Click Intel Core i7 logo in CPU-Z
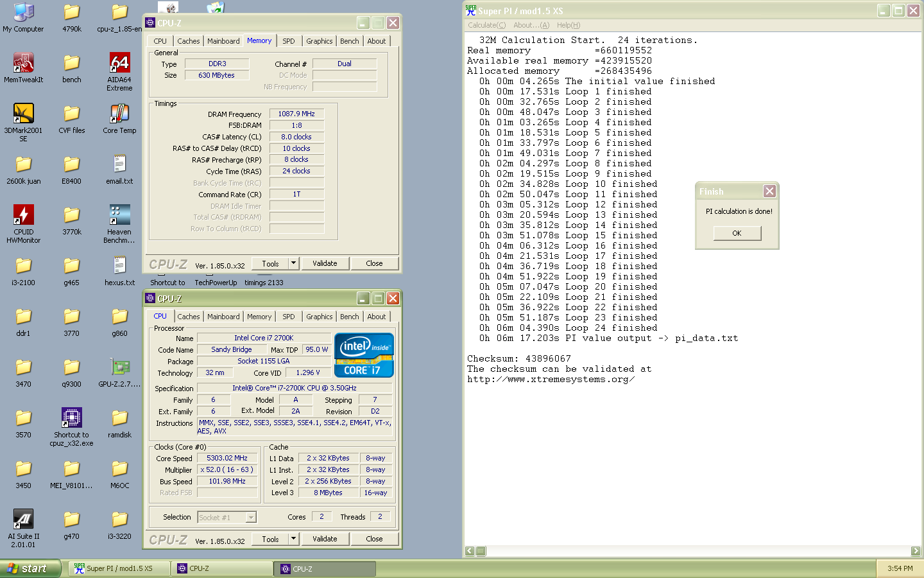The height and width of the screenshot is (578, 924). click(364, 355)
